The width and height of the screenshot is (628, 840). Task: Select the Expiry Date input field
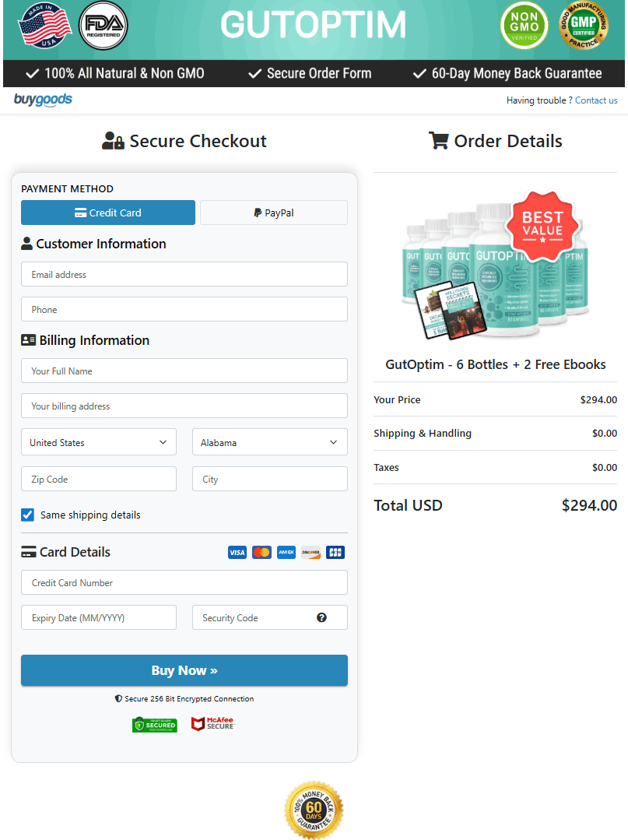coord(99,617)
